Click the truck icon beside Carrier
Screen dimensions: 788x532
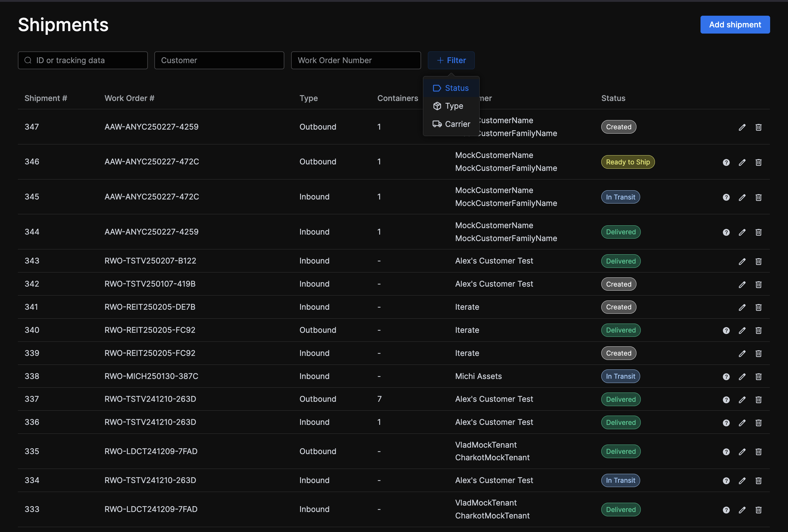[437, 124]
